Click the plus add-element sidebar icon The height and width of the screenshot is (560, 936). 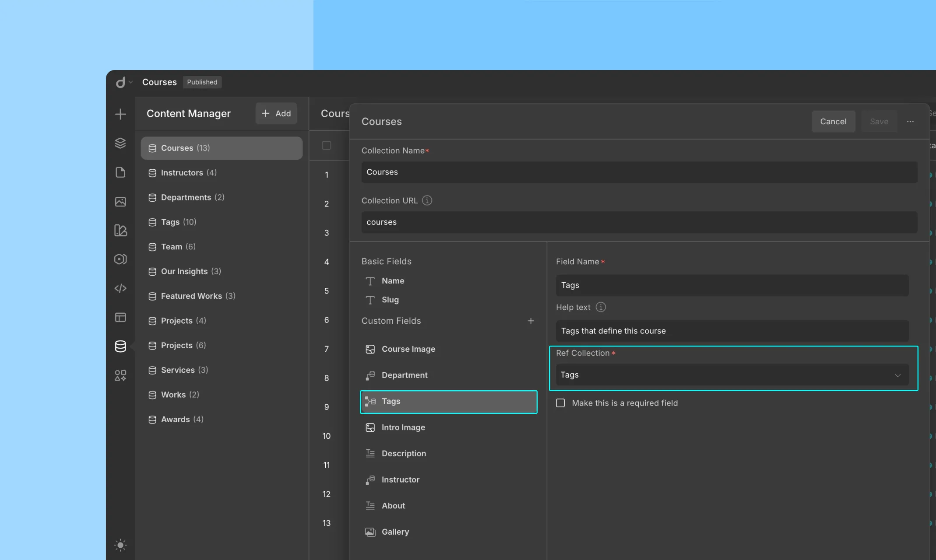coord(120,114)
